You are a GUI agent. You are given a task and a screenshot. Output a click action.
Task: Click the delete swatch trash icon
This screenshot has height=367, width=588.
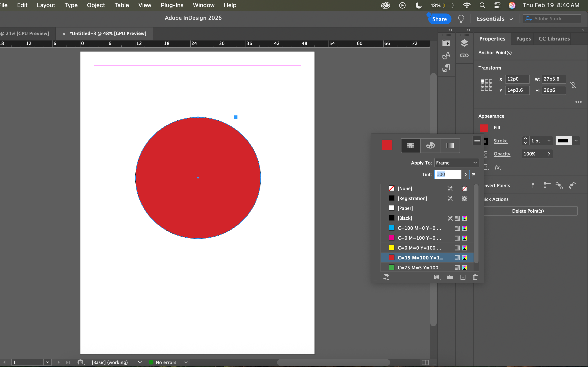475,277
